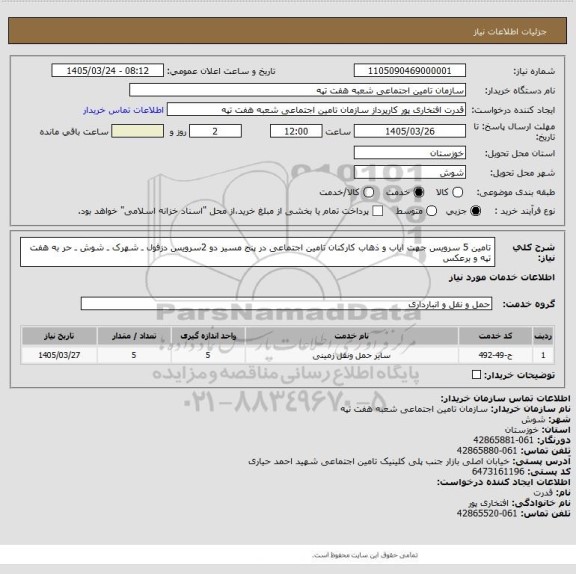Click the کد خدمت column header

495,336
